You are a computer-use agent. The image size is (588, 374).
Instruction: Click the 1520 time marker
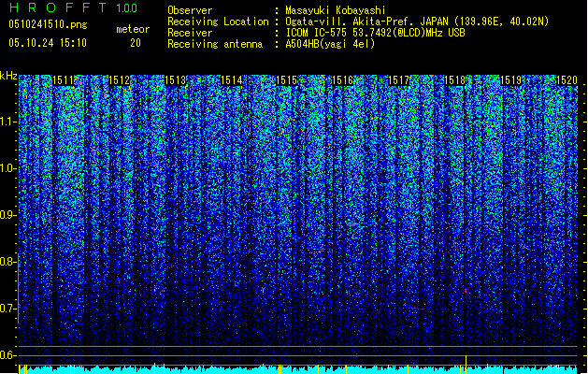pyautogui.click(x=566, y=80)
